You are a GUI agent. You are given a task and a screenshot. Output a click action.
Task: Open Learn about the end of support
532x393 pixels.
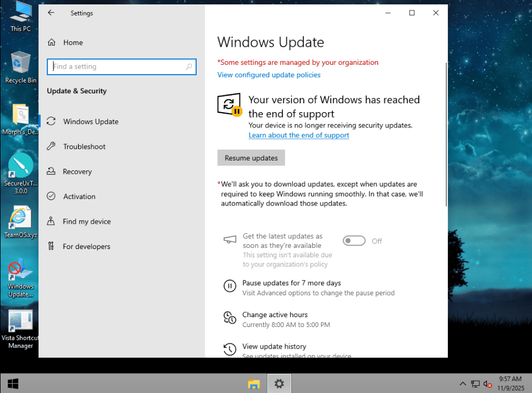click(x=298, y=135)
